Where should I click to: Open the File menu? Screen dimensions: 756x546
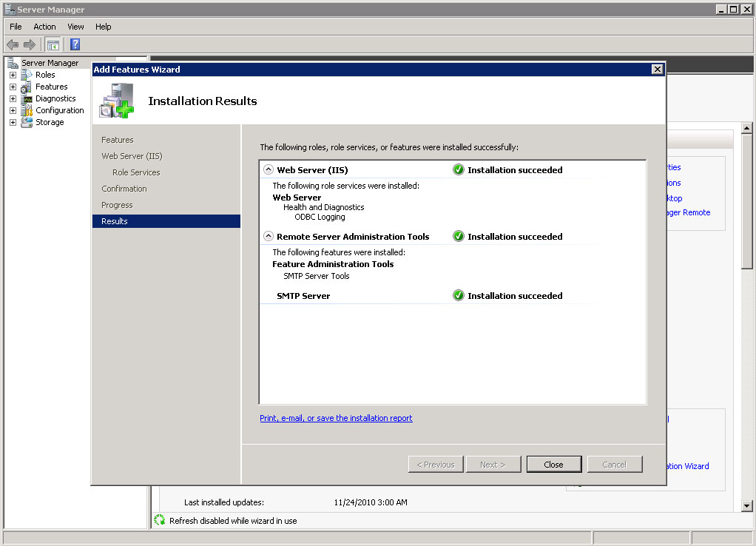tap(16, 27)
